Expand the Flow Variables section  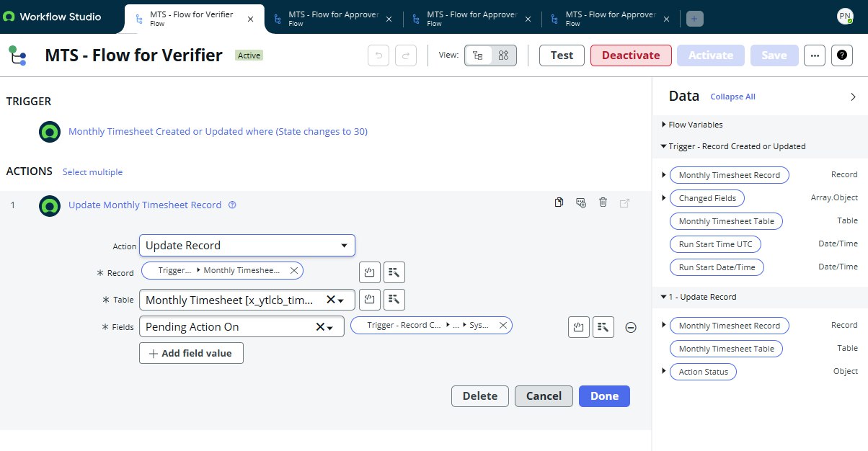pyautogui.click(x=663, y=125)
